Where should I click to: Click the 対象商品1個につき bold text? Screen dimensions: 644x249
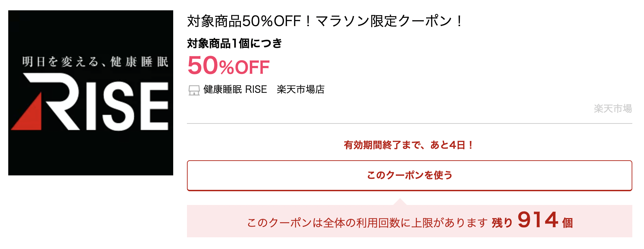[x=234, y=44]
